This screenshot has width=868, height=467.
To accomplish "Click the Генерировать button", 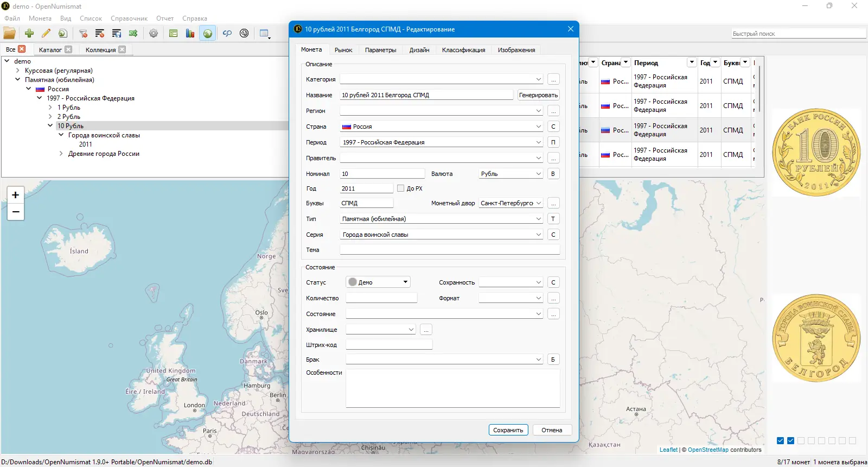I will click(538, 95).
